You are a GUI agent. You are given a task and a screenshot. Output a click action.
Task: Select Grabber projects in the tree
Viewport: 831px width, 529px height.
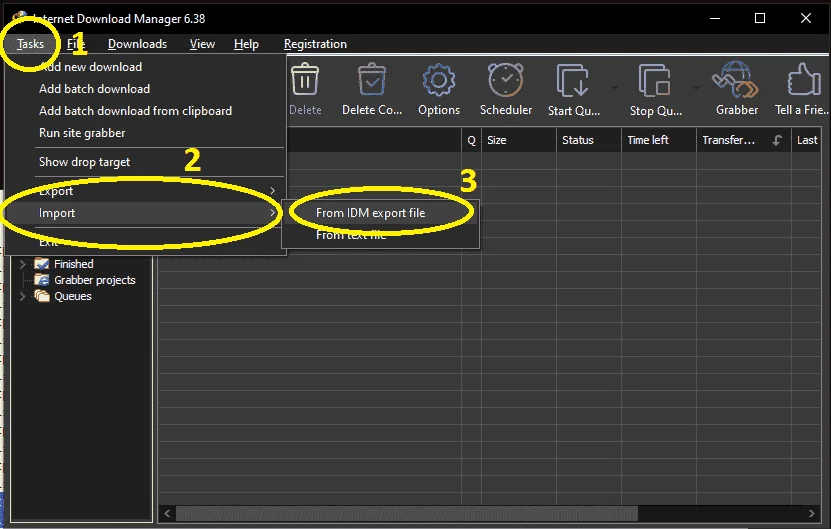point(85,280)
